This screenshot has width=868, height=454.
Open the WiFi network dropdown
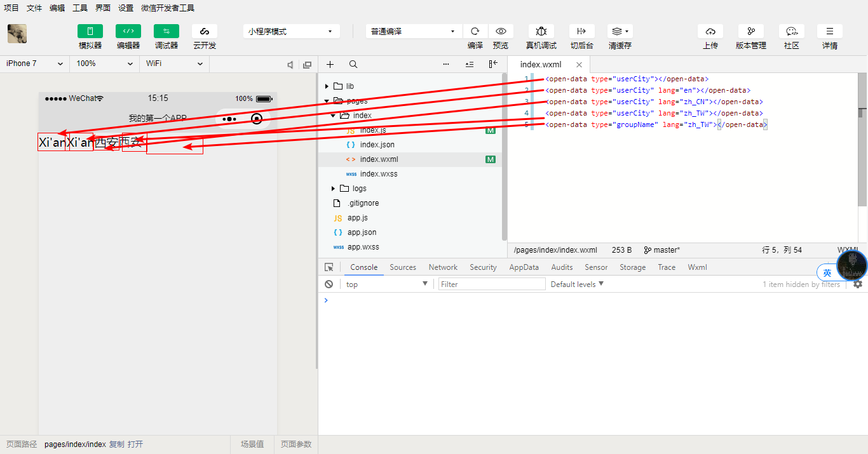173,63
